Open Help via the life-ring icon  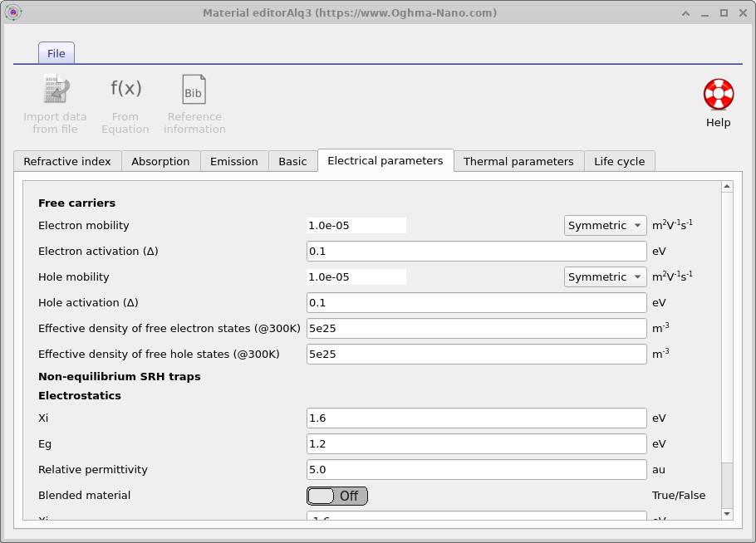click(x=717, y=94)
